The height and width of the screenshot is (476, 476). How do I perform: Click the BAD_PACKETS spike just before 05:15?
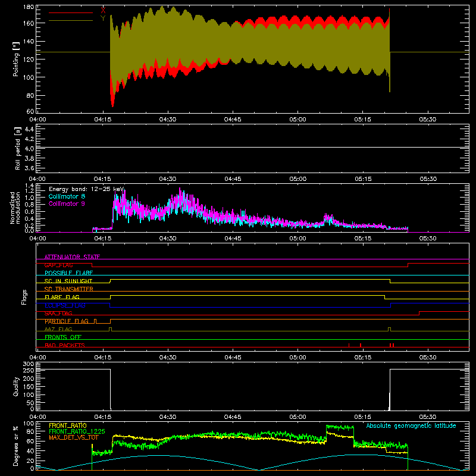click(361, 345)
